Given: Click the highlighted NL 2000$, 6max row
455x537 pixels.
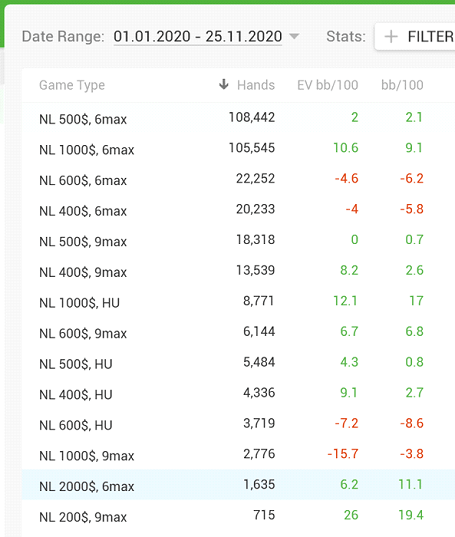Looking at the screenshot, I should (238, 485).
